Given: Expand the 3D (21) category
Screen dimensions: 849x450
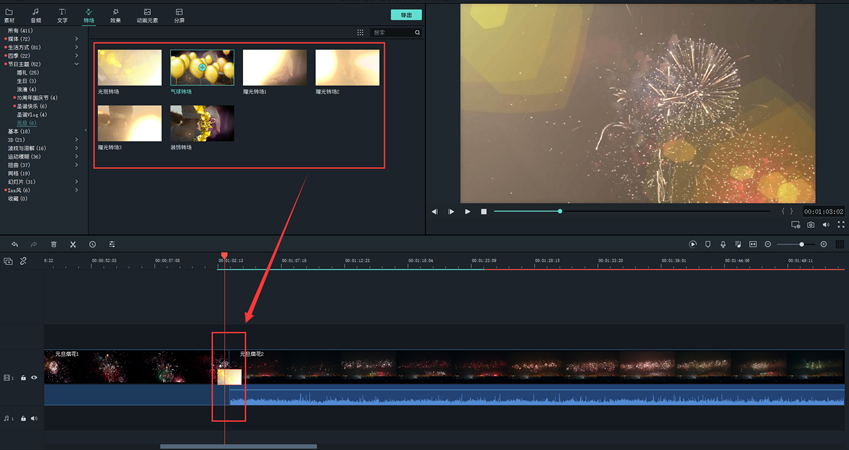Looking at the screenshot, I should click(x=76, y=140).
